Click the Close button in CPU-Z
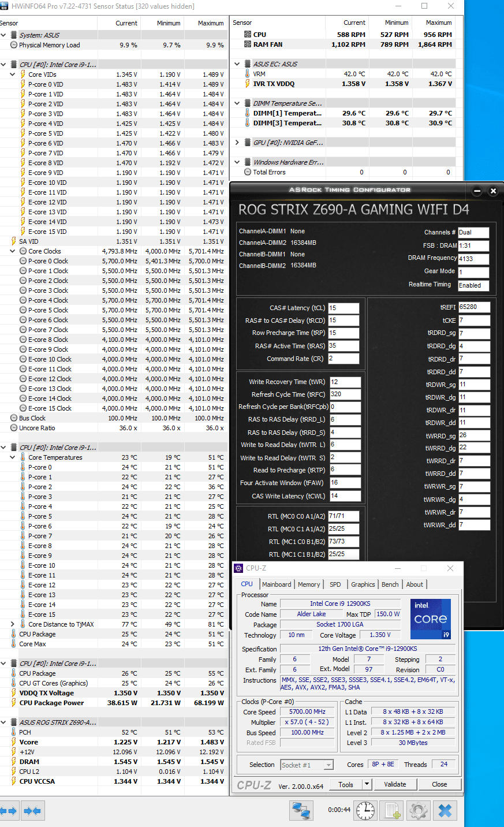 coord(439,784)
